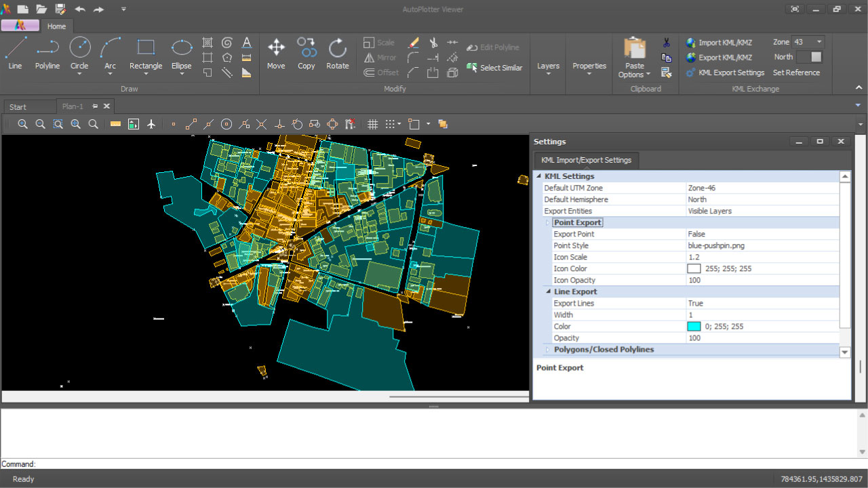
Task: Activate the Rectangle tool
Action: [146, 54]
